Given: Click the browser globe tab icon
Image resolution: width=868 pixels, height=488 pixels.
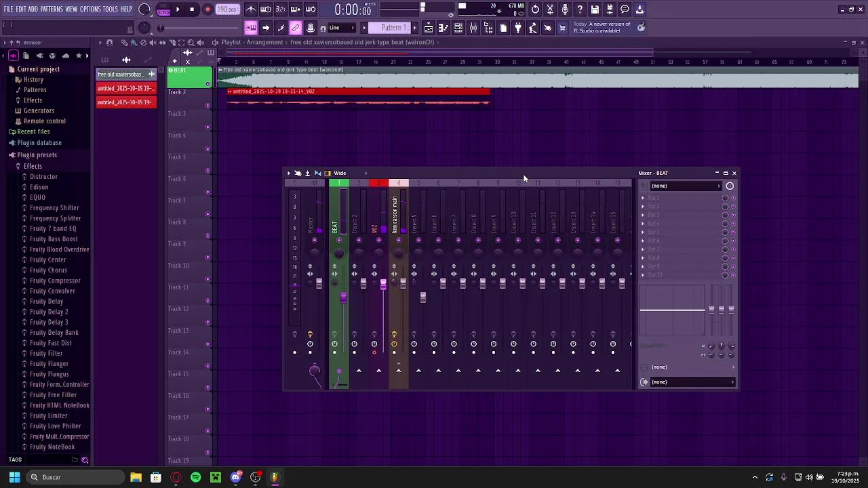Looking at the screenshot, I should [52, 56].
